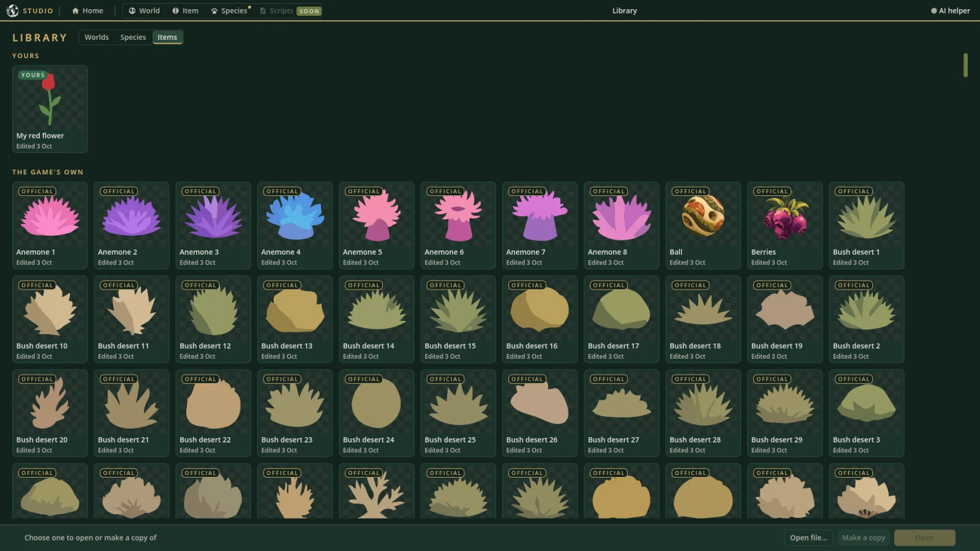Choose the Bush desert 2 item
Image resolution: width=980 pixels, height=551 pixels.
[867, 319]
